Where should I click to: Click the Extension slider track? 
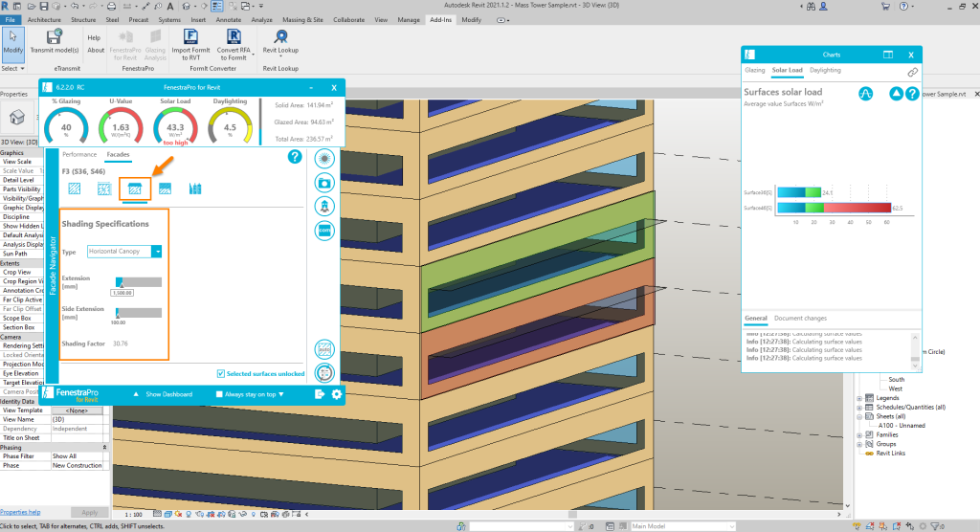(139, 282)
